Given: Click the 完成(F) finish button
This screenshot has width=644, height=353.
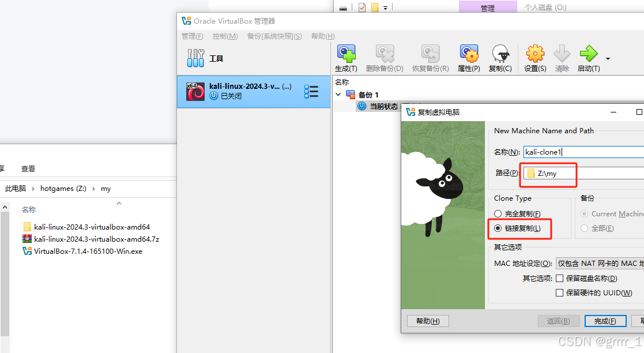Looking at the screenshot, I should [605, 321].
